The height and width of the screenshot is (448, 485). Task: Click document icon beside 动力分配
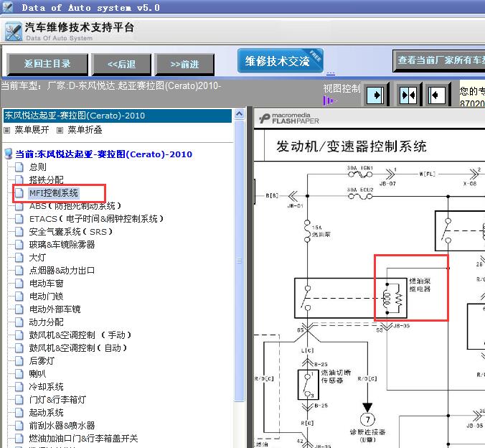point(19,322)
